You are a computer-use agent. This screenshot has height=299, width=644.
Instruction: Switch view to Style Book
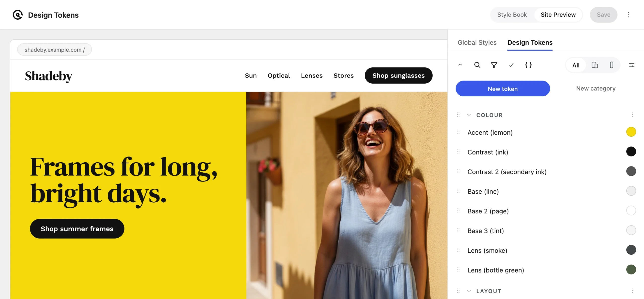click(512, 15)
